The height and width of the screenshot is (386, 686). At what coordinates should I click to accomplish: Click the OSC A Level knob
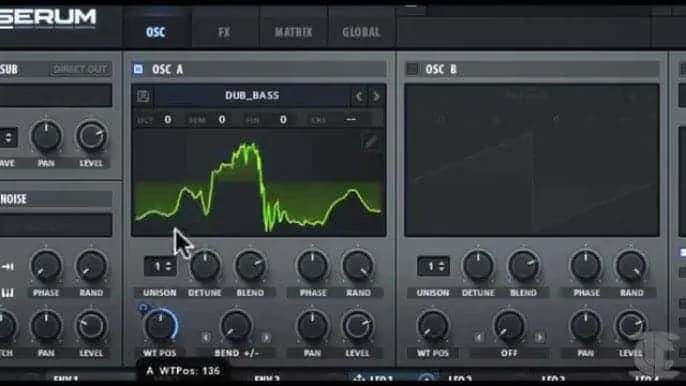pos(358,326)
